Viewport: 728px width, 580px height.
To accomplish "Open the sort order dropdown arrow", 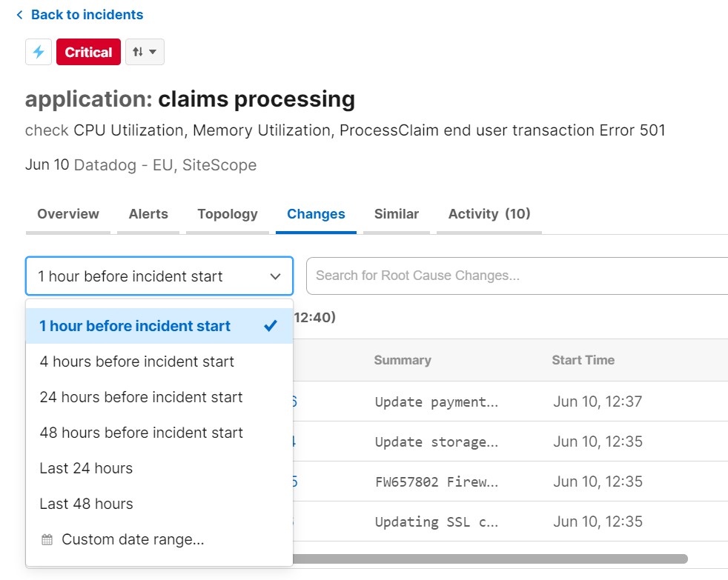I will coord(151,52).
